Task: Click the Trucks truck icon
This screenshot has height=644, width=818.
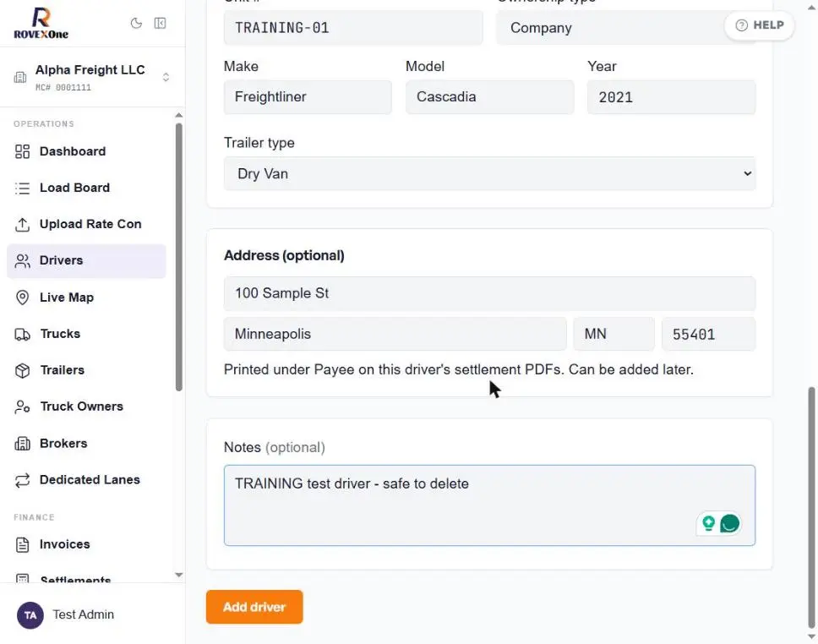Action: [23, 334]
